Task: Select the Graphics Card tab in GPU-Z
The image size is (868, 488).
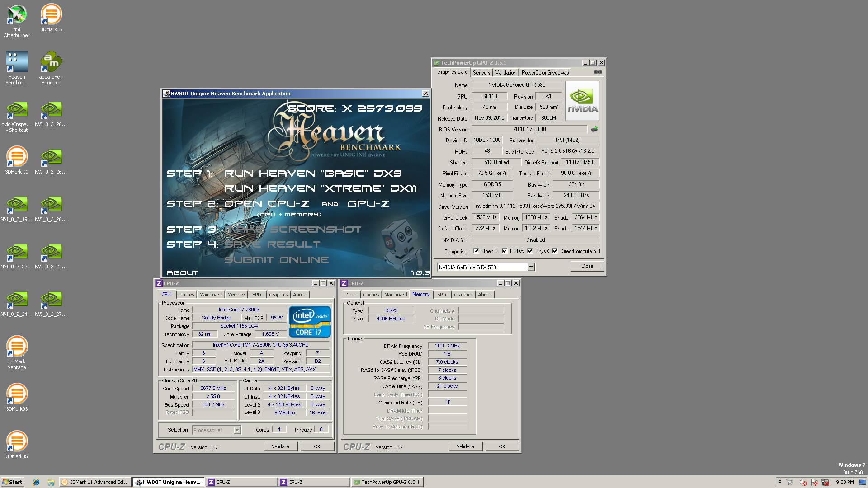Action: point(452,72)
